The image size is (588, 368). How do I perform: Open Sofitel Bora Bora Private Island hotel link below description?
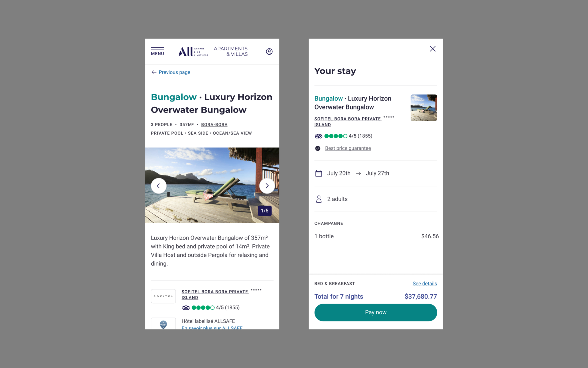215,292
